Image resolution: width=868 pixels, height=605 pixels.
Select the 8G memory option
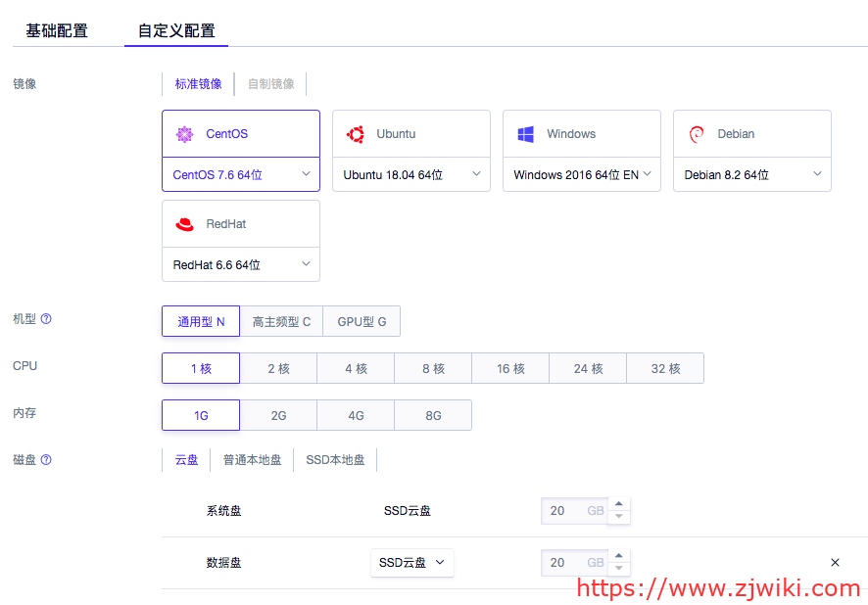tap(432, 415)
